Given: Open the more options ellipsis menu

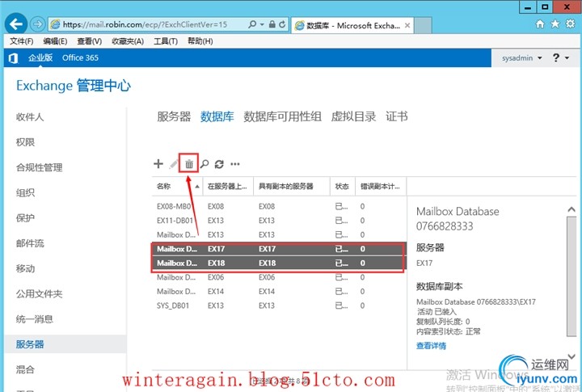Looking at the screenshot, I should coord(235,164).
